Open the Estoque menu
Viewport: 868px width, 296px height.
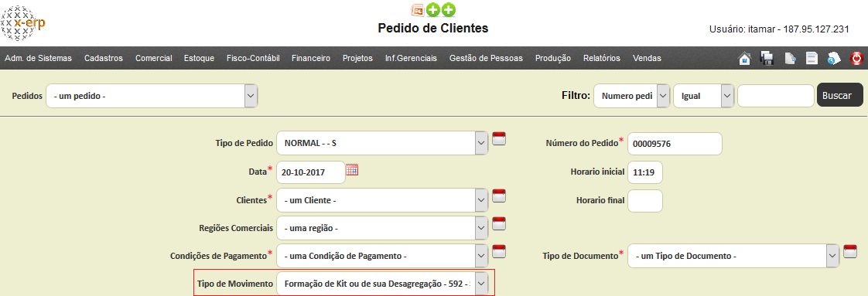click(199, 58)
